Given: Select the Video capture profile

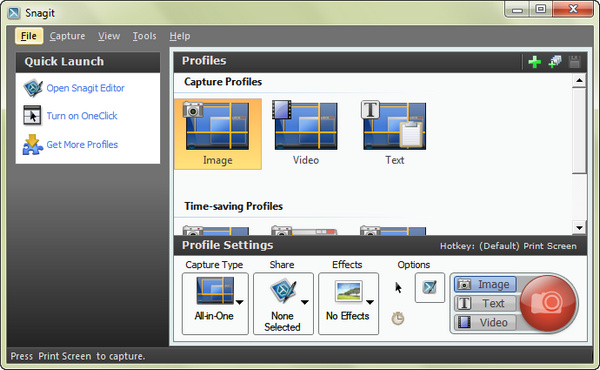Looking at the screenshot, I should pos(305,134).
